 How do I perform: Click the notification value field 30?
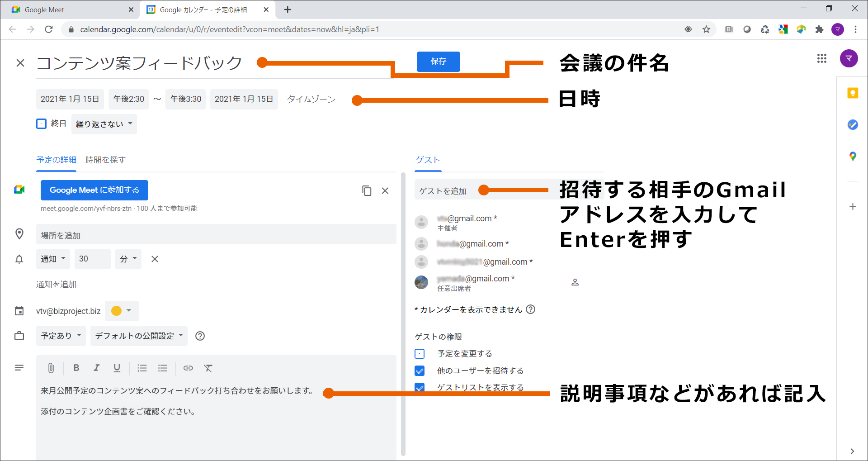[92, 259]
